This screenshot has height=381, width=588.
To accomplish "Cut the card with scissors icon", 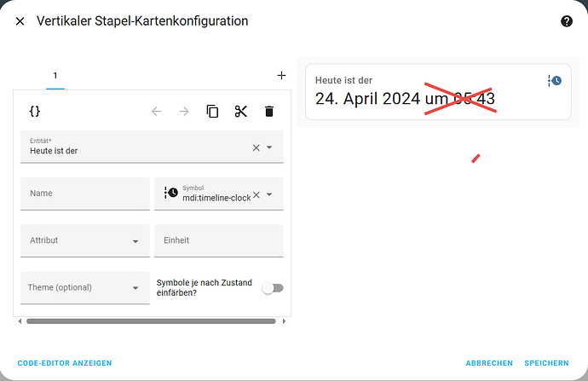I will pyautogui.click(x=241, y=111).
